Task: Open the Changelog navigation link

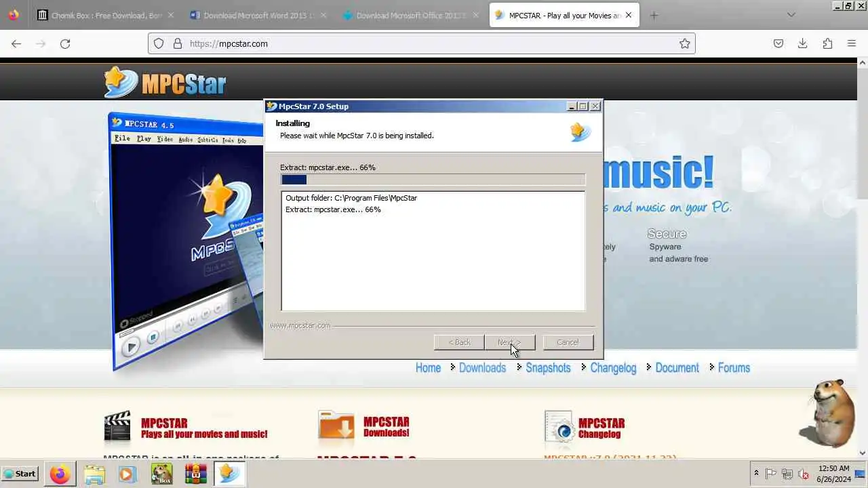Action: pyautogui.click(x=613, y=367)
